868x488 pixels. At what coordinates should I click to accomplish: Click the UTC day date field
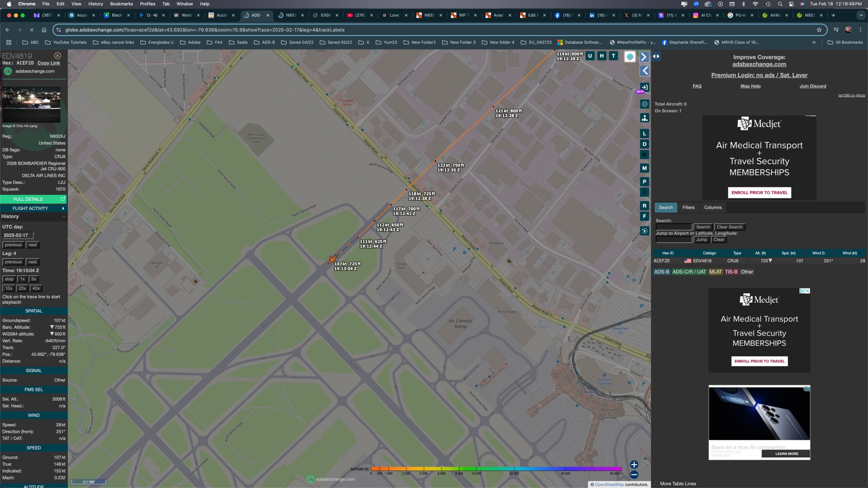pos(18,235)
